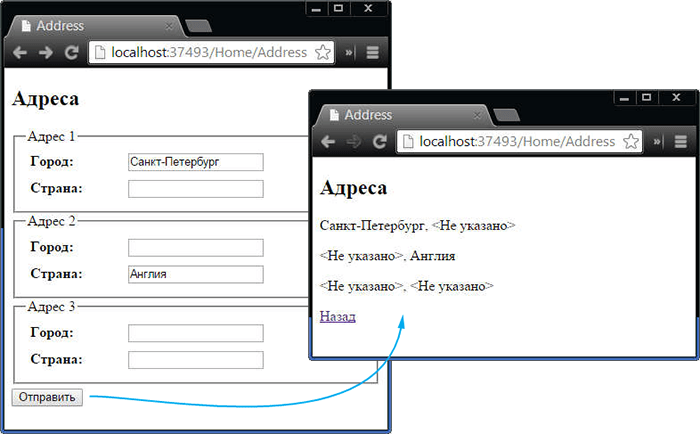
Task: Click back arrow in right browser window
Action: click(328, 142)
